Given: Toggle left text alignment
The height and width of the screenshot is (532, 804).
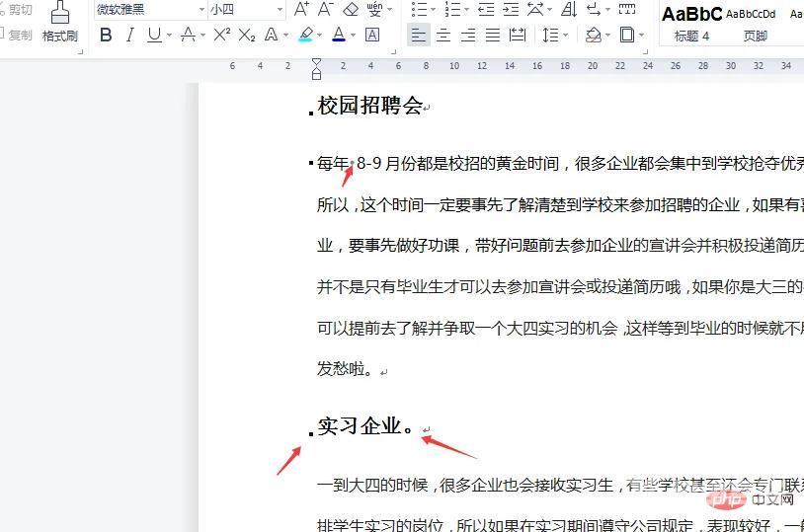Looking at the screenshot, I should [x=419, y=35].
